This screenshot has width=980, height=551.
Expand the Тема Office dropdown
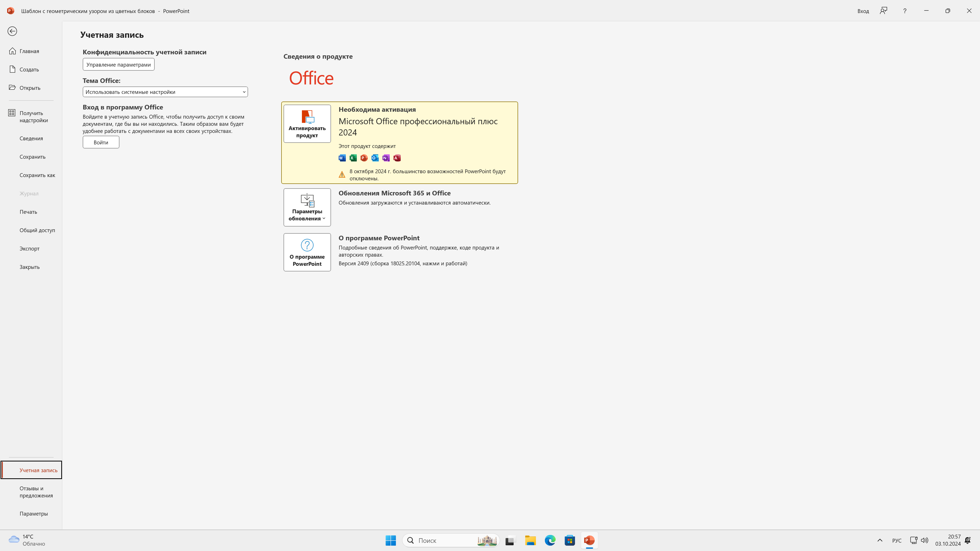click(165, 92)
